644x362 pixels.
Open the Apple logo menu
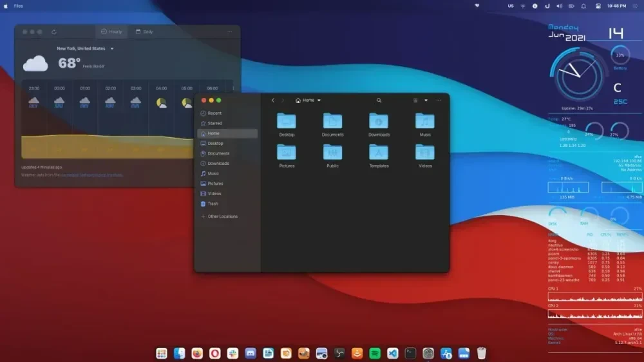click(x=6, y=6)
